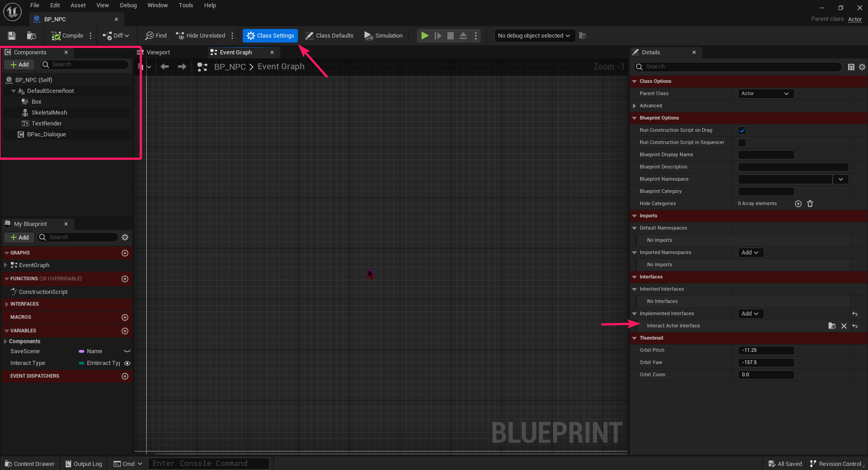Click the Class Defaults button

coord(329,36)
